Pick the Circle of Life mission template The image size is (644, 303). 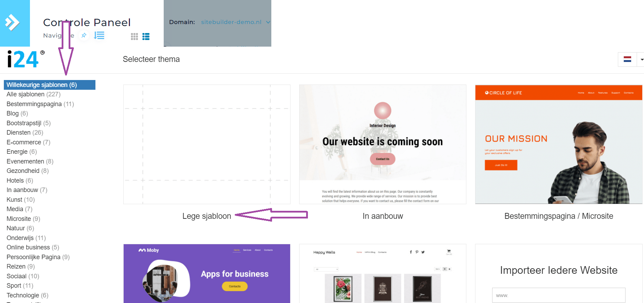point(559,144)
